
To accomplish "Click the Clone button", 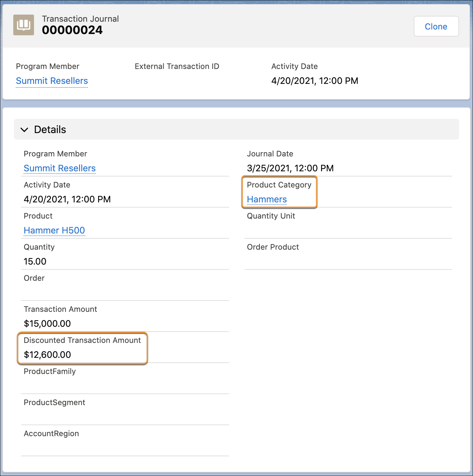I will [436, 26].
